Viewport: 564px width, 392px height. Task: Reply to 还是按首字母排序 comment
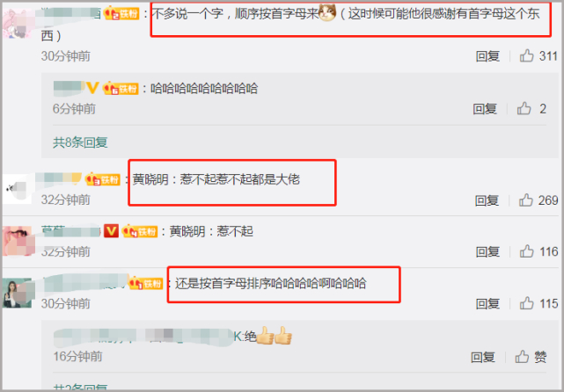pos(487,303)
